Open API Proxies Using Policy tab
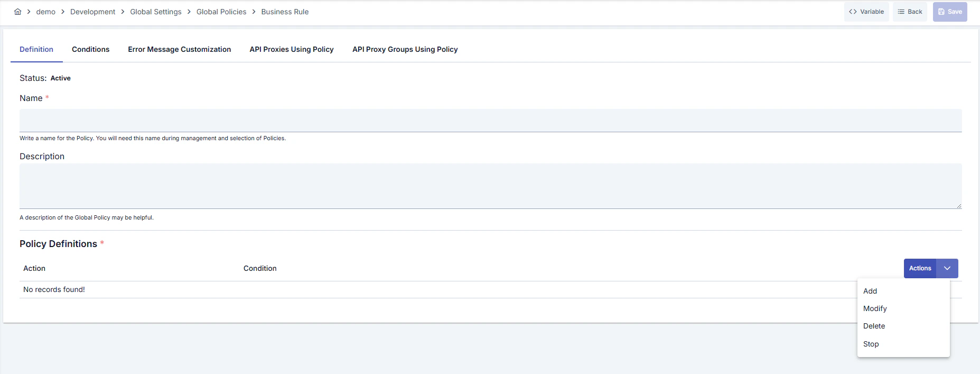The height and width of the screenshot is (374, 980). coord(292,49)
